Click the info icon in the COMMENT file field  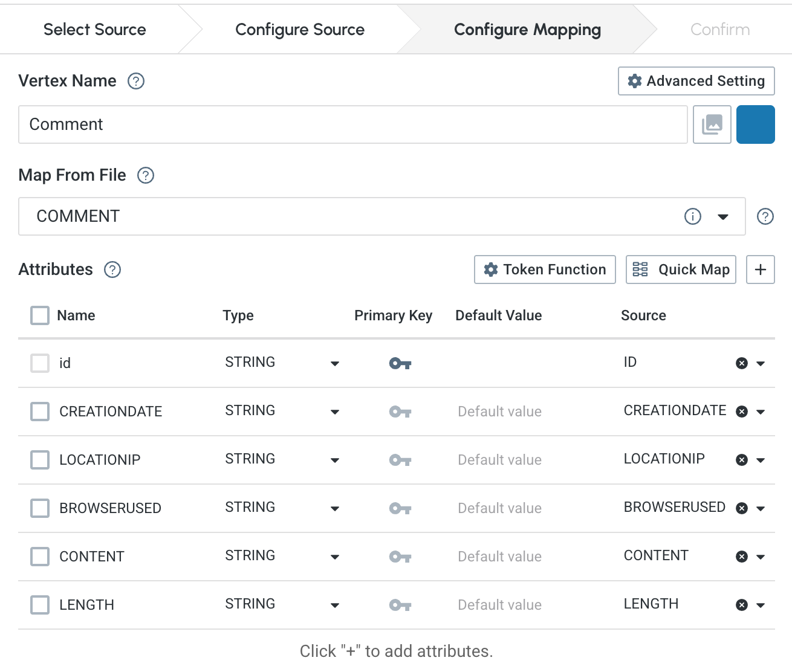click(693, 216)
